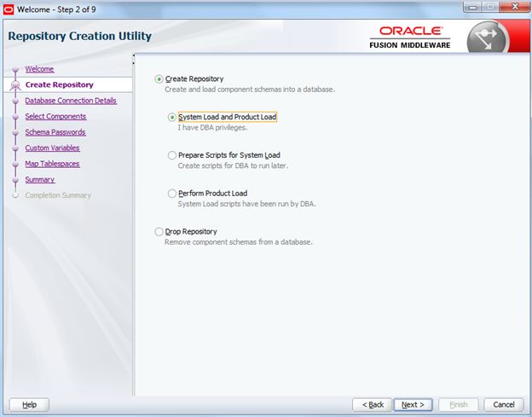This screenshot has height=417, width=532.
Task: Click the round wizard emblem in header
Action: 488,38
